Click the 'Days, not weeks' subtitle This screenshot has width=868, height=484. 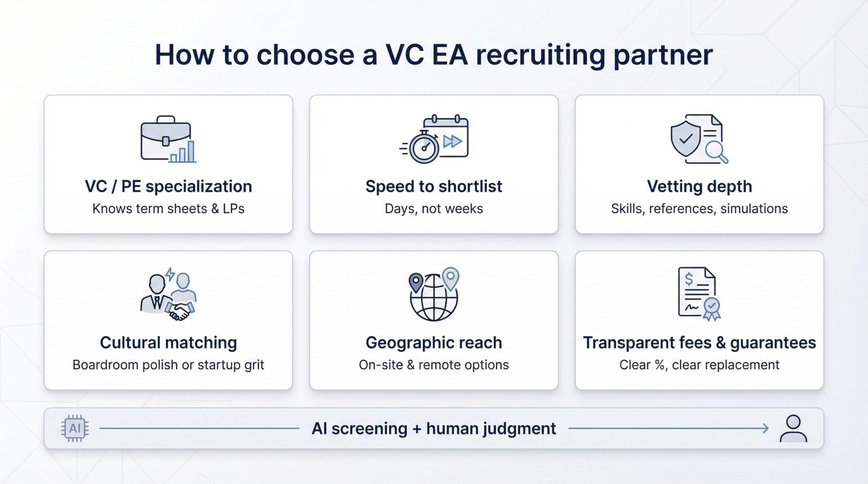point(434,209)
